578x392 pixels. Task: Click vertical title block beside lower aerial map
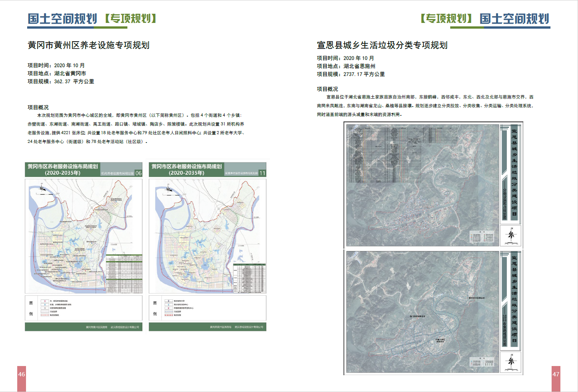(510, 301)
